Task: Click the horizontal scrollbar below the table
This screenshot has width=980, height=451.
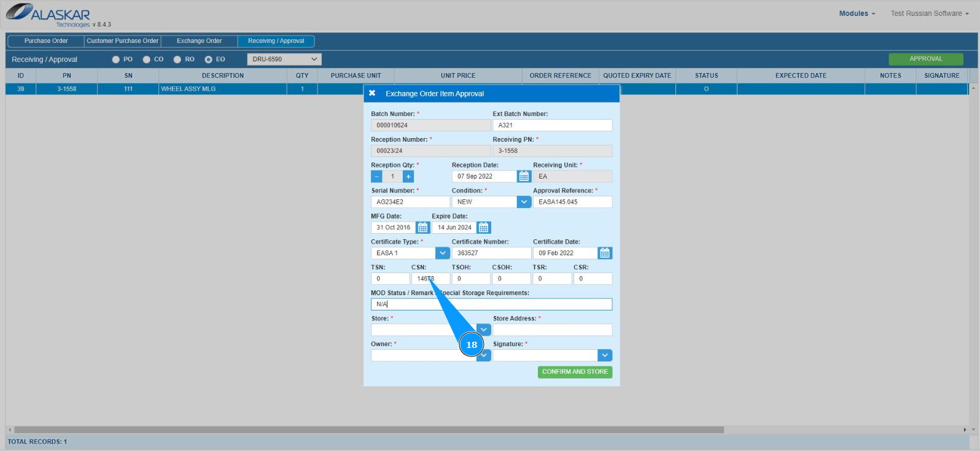Action: coord(368,430)
